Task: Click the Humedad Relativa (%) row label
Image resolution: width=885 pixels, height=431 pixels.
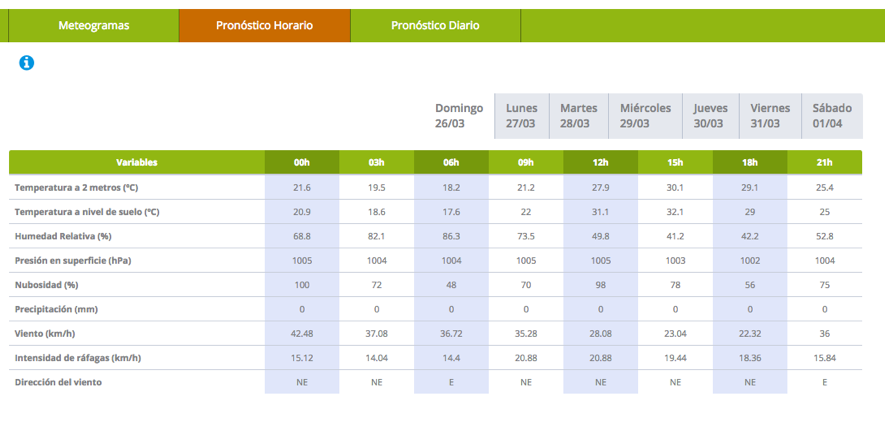Action: click(x=63, y=236)
